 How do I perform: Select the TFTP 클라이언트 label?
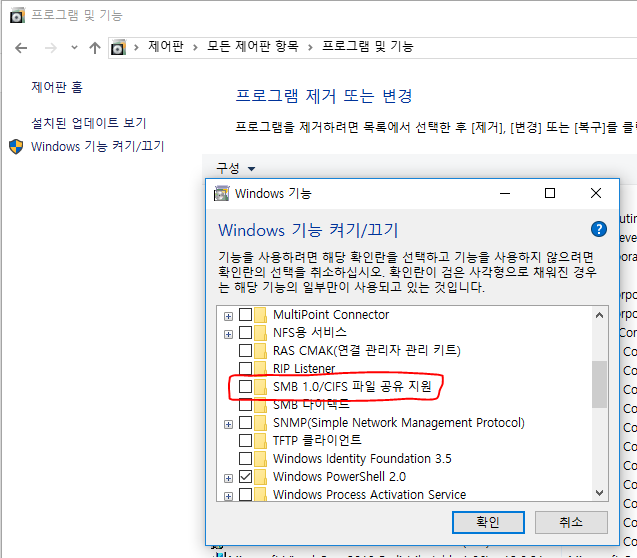[317, 440]
